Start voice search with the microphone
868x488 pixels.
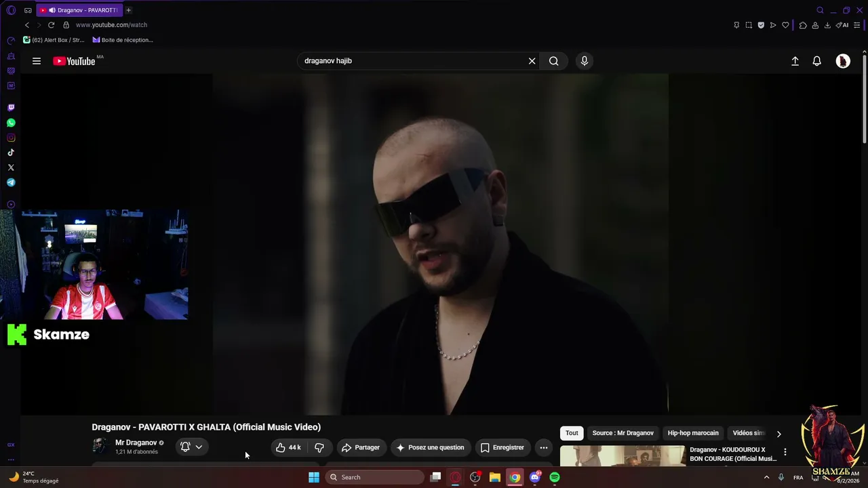point(585,61)
